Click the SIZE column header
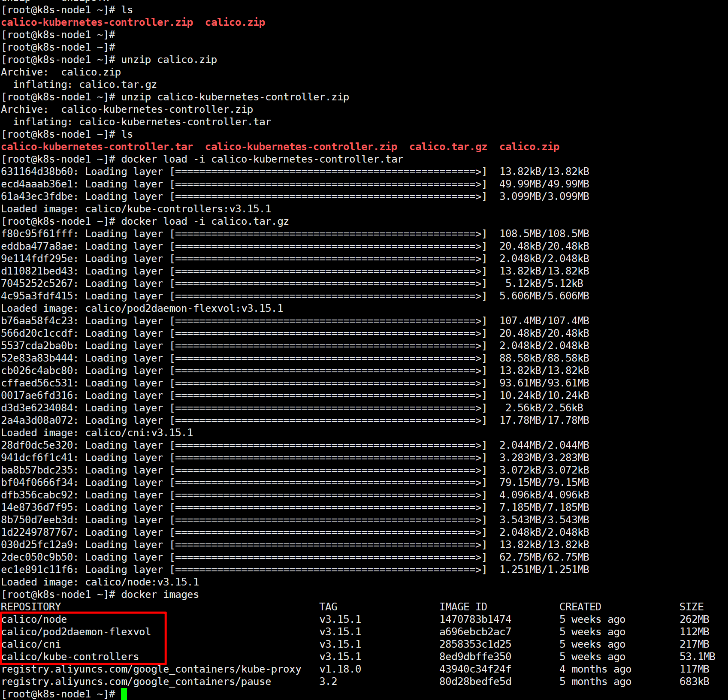Image resolution: width=728 pixels, height=700 pixels. point(692,607)
